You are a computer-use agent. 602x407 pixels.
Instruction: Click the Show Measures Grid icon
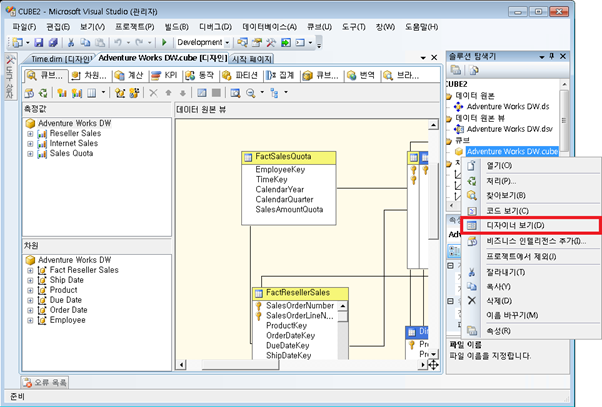91,93
